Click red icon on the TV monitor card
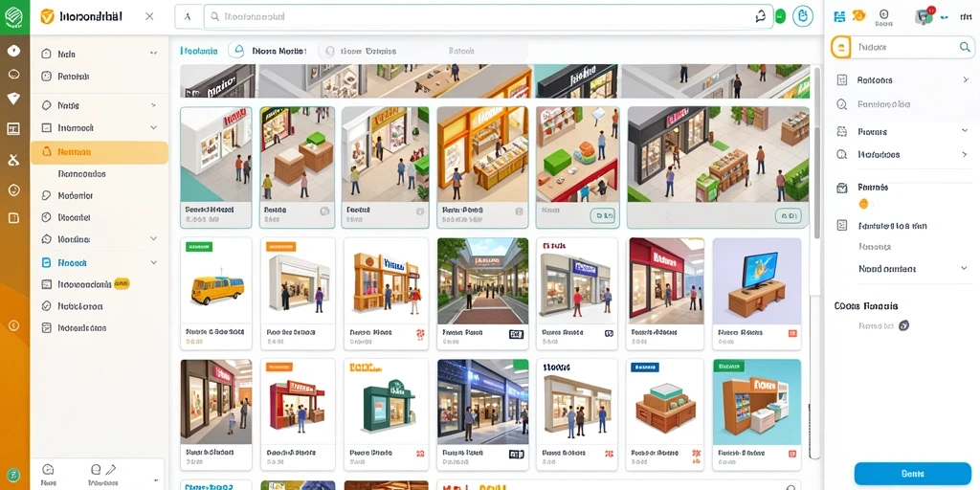Screen dimensions: 980x490 point(792,334)
